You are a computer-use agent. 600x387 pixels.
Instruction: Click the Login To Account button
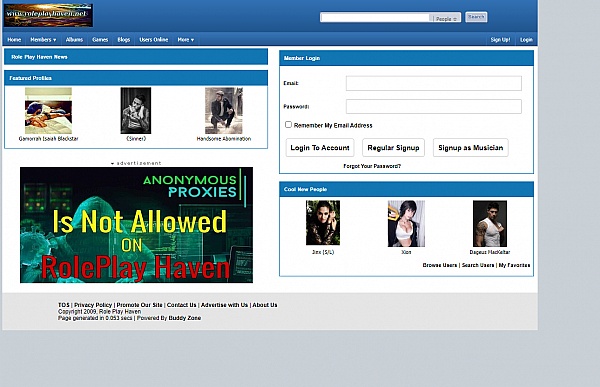click(320, 148)
